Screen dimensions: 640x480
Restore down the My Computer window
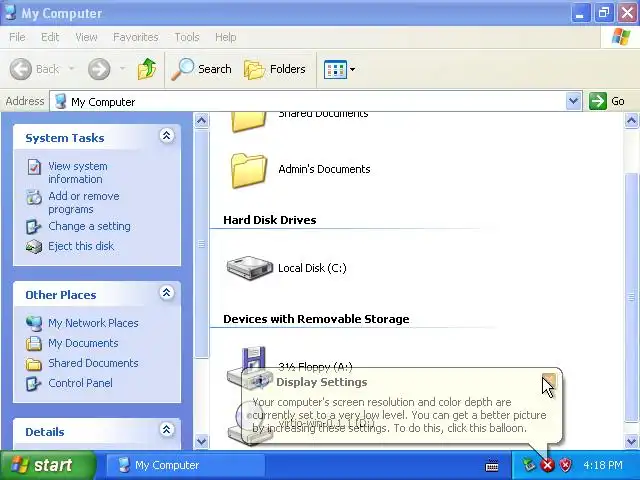point(604,13)
